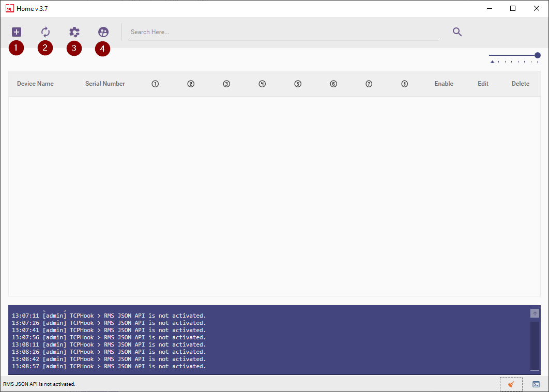Screen dimensions: 549x392
Task: Select the 13:08:42 log line
Action: (109, 359)
